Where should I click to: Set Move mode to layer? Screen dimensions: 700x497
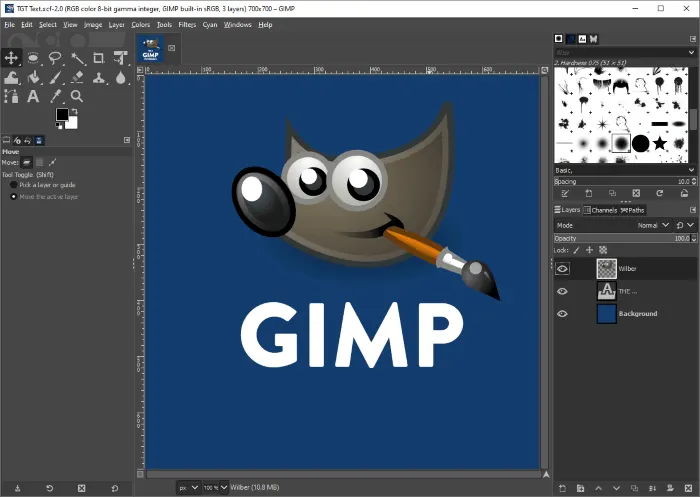pos(27,162)
